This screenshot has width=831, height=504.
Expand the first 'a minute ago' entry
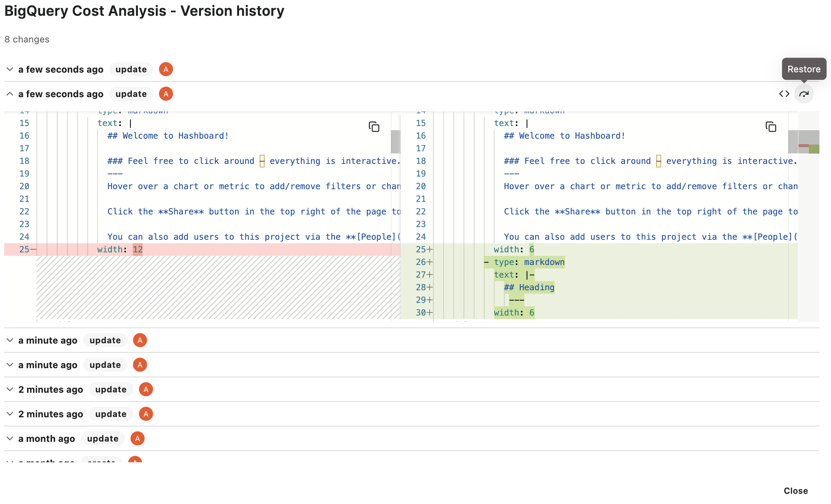(10, 340)
